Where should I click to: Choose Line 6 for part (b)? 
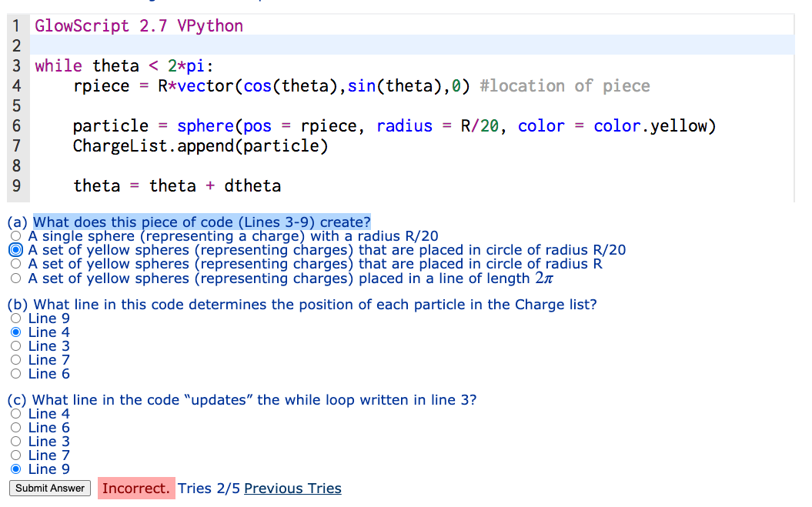[x=16, y=374]
